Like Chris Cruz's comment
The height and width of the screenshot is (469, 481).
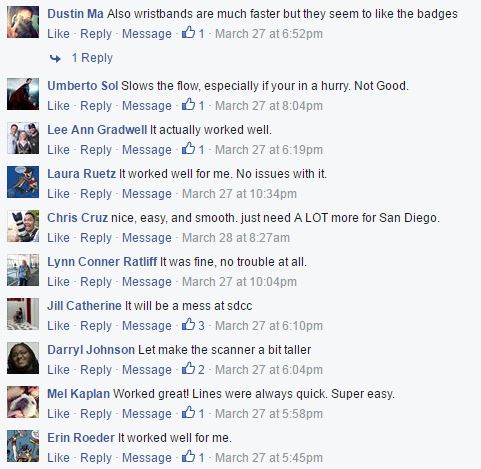[58, 238]
